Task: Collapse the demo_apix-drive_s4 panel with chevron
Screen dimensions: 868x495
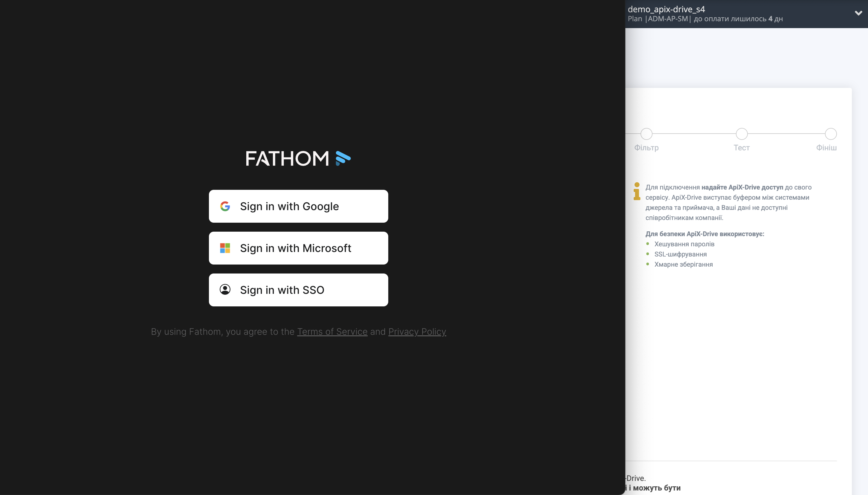Action: pos(858,13)
